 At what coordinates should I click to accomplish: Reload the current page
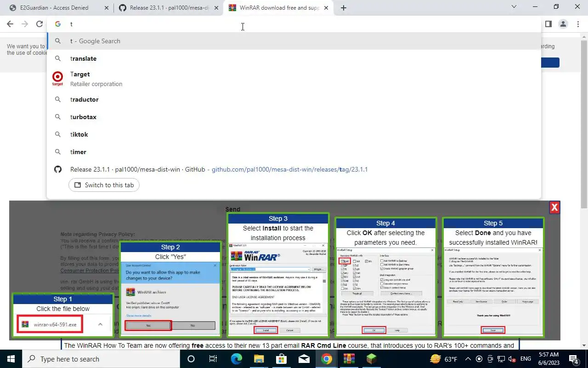click(x=40, y=24)
